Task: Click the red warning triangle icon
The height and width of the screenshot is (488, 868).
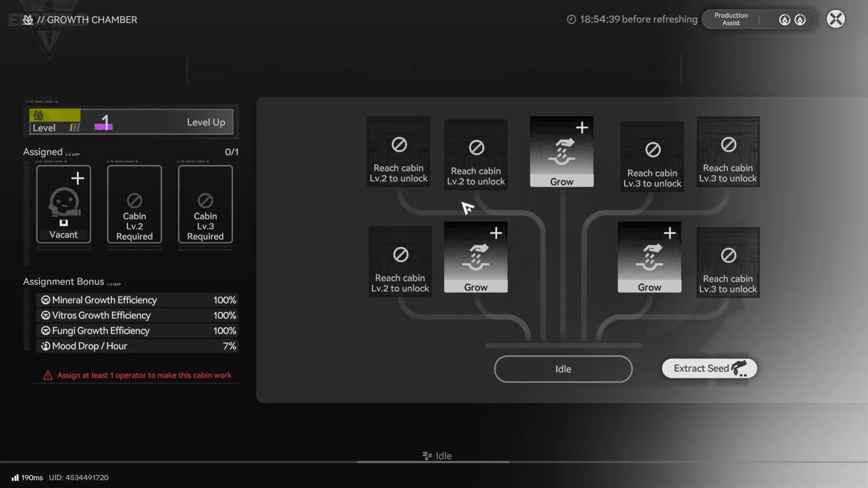Action: (47, 375)
